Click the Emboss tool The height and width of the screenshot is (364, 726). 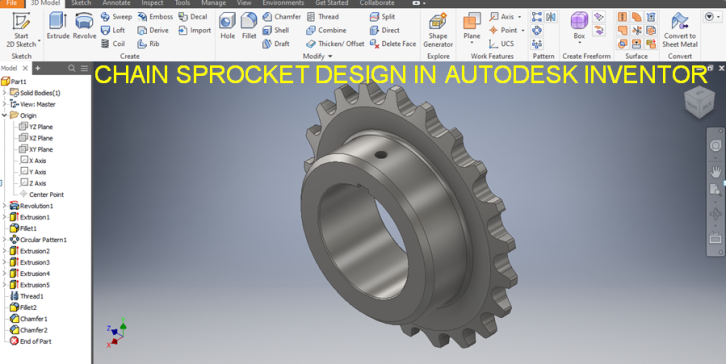[x=155, y=17]
